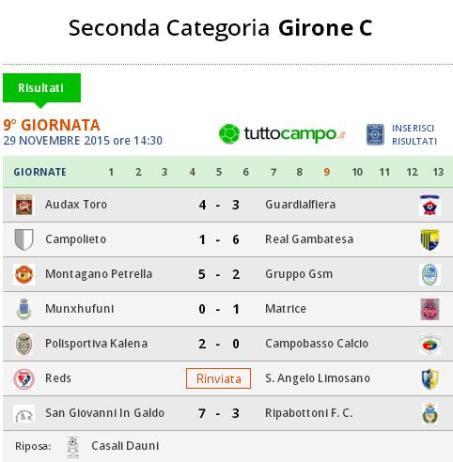Select the Ripabottoni F. C. team name
Image resolution: width=453 pixels, height=462 pixels.
point(309,413)
